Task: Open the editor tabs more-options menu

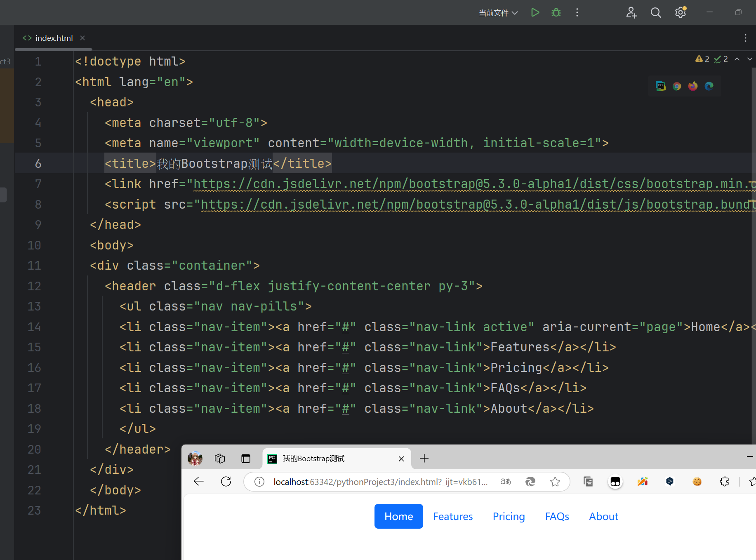Action: coord(745,38)
